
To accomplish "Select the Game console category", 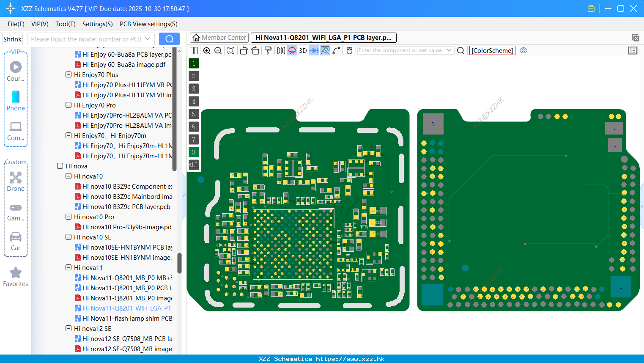I will pos(16,212).
